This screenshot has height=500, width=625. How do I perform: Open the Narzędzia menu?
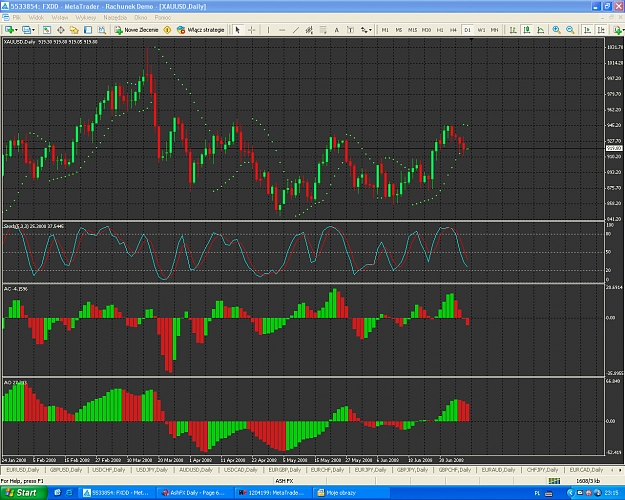(x=115, y=18)
